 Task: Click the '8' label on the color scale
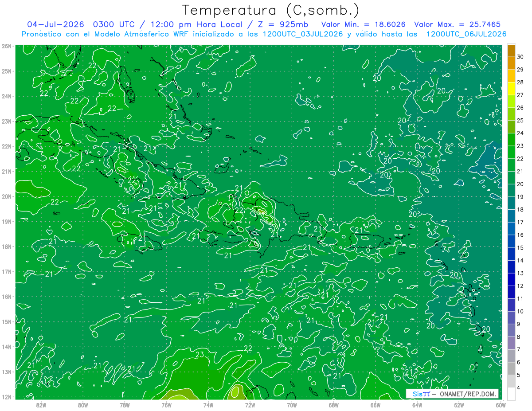click(x=518, y=337)
